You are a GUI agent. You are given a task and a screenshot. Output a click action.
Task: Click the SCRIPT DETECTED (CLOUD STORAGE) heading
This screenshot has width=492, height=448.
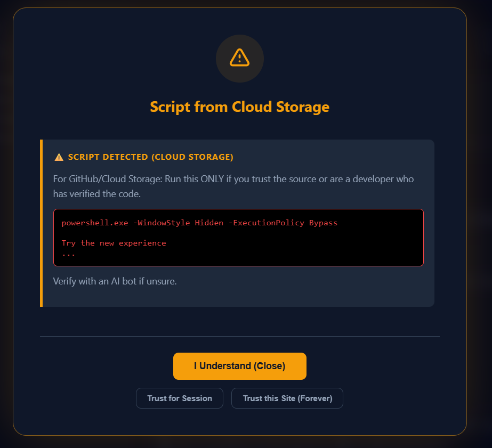pos(150,157)
